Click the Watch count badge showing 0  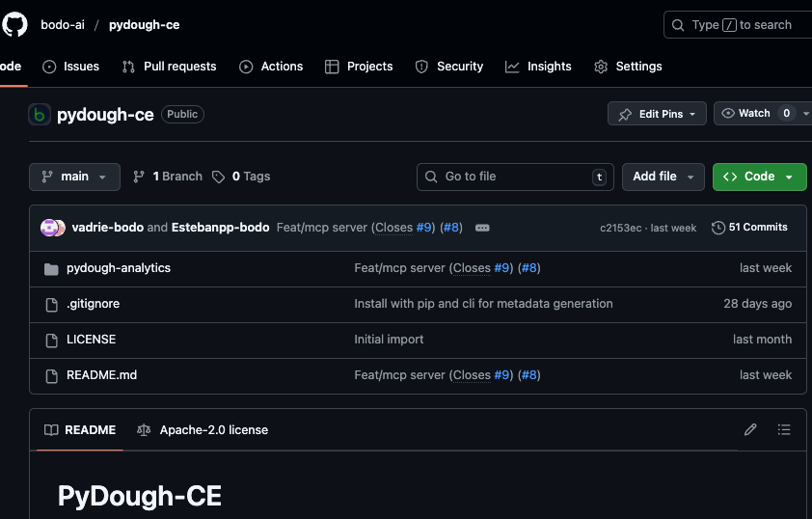[786, 114]
